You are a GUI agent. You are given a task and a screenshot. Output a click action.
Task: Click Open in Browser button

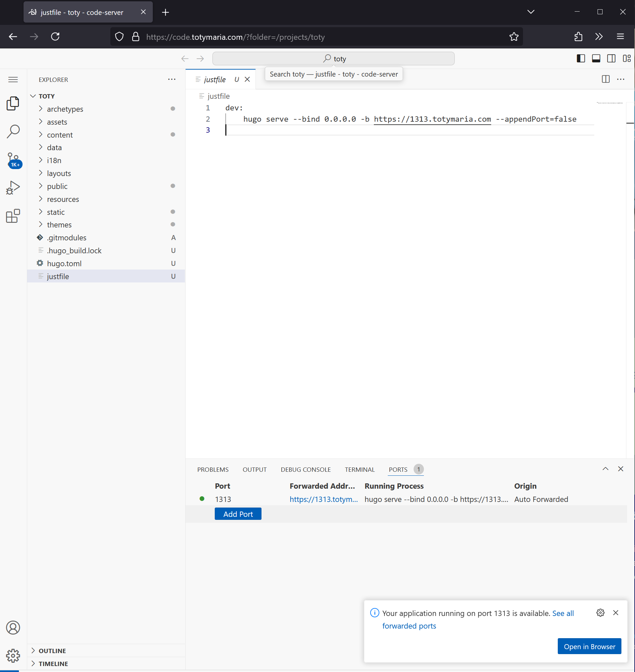click(x=589, y=646)
